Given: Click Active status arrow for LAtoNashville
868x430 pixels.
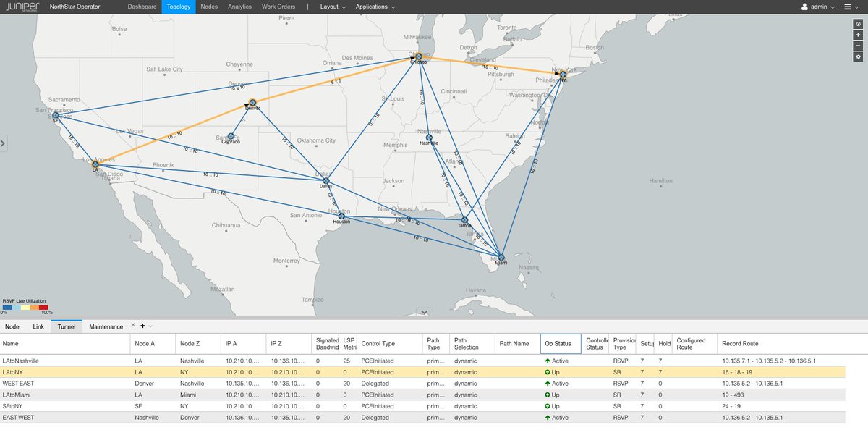Looking at the screenshot, I should (548, 360).
